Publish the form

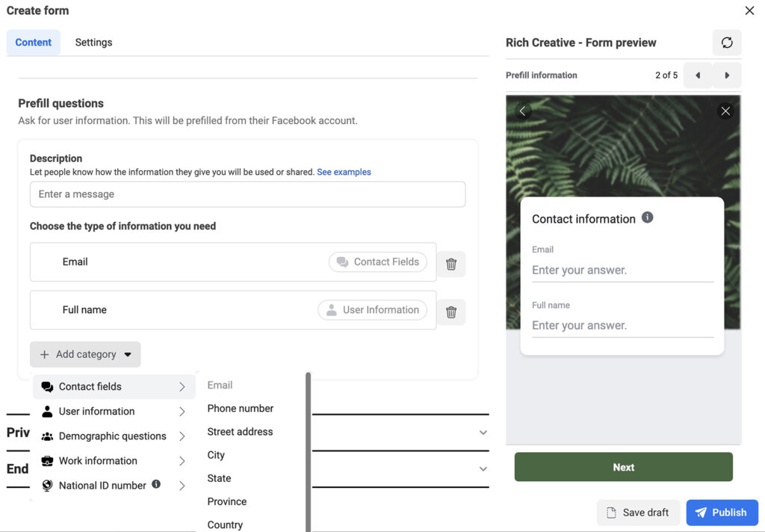[x=722, y=512]
